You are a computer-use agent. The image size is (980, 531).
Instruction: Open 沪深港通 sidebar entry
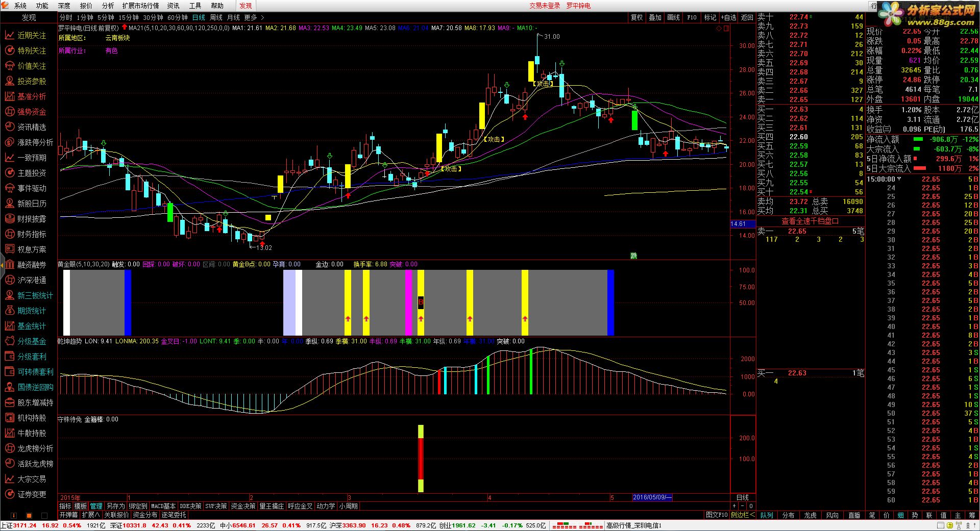tap(26, 280)
